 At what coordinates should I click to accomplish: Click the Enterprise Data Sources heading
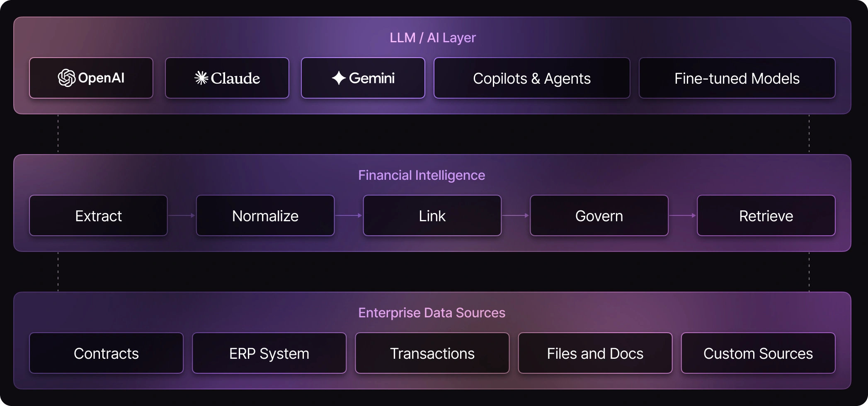pos(432,313)
